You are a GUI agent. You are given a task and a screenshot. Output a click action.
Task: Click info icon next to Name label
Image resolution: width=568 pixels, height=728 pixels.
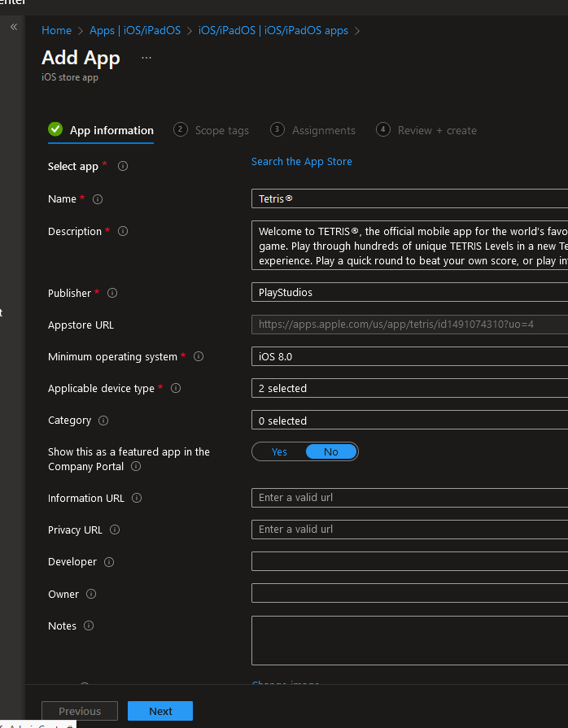[x=98, y=199]
